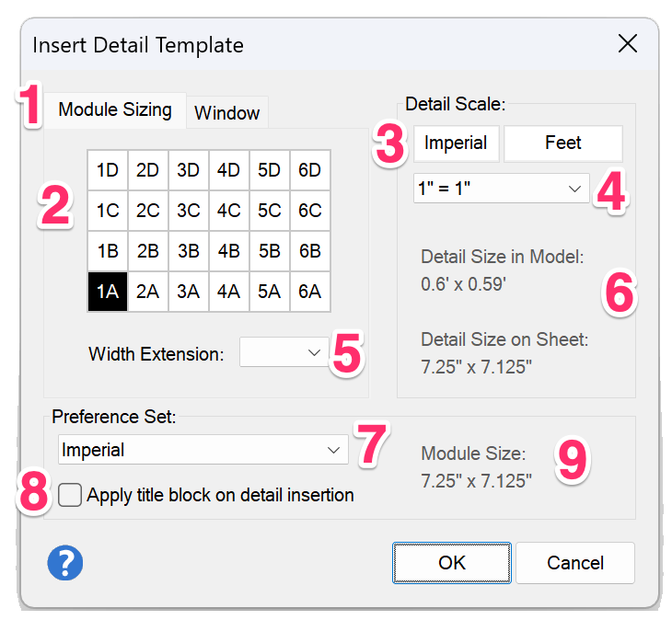Select module cell 2D

pyautogui.click(x=148, y=170)
